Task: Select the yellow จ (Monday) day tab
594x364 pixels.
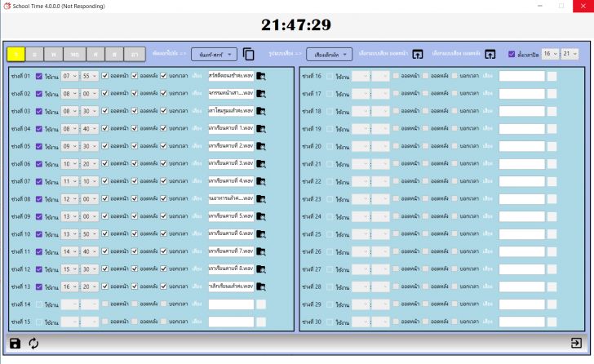Action: point(16,54)
